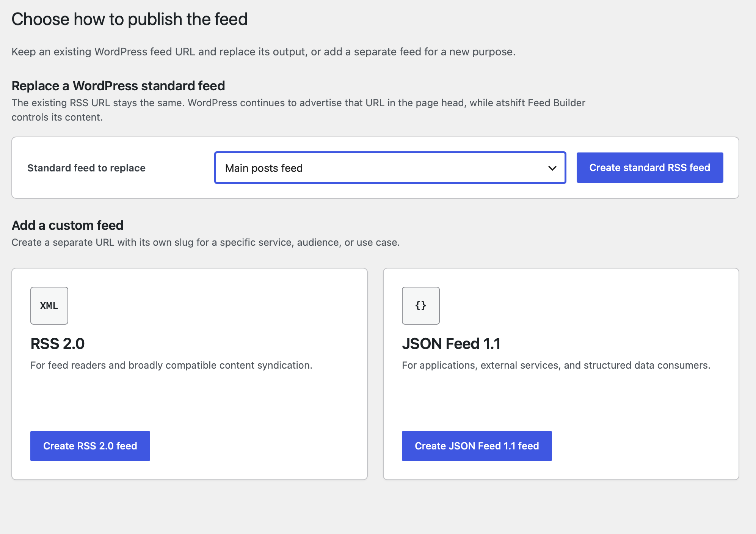Screen dimensions: 756x534
Task: Click the XML icon in the RSS card
Action: [49, 306]
